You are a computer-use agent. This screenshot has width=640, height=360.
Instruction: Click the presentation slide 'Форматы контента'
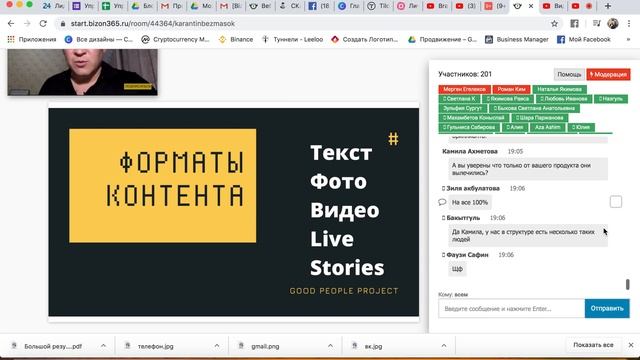(233, 212)
